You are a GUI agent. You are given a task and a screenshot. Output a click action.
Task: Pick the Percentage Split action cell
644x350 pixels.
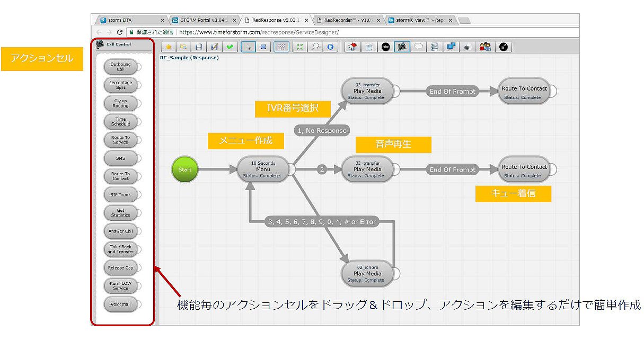click(x=120, y=85)
